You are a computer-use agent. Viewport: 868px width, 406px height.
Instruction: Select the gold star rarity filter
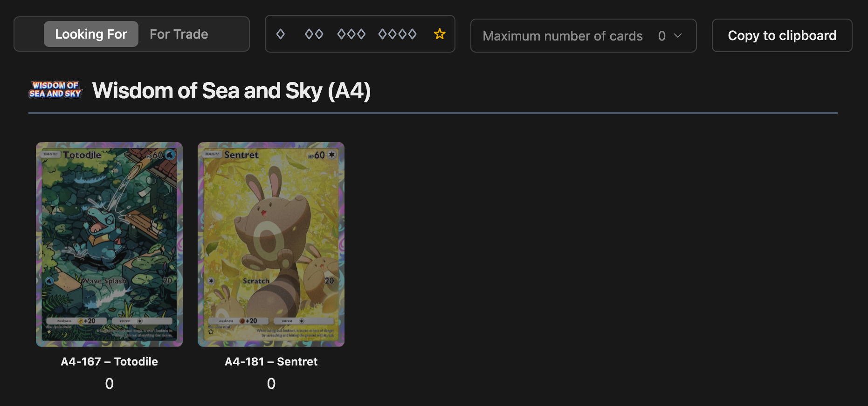coord(440,34)
